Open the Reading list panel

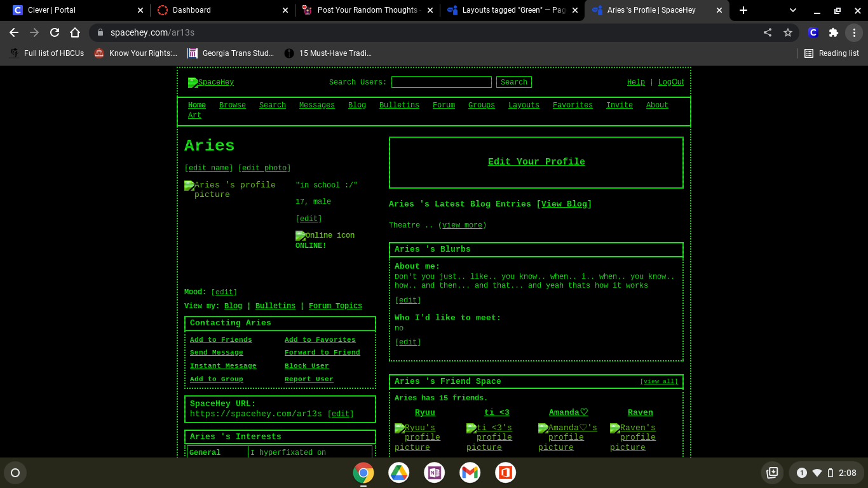(x=832, y=53)
